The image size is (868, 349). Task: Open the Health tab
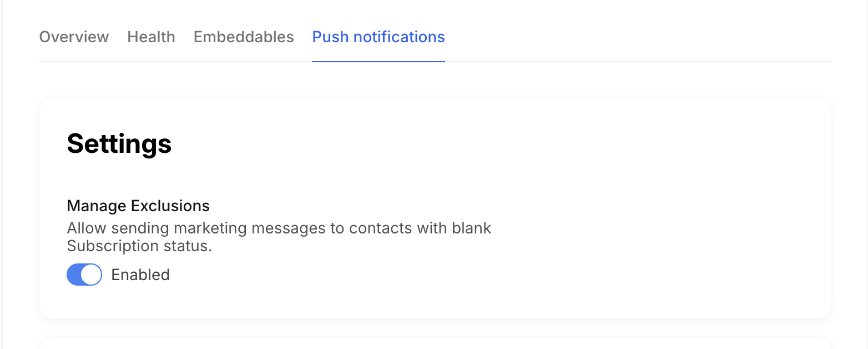click(151, 37)
